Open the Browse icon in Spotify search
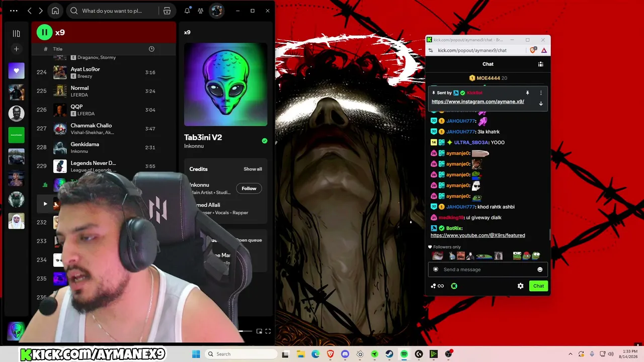 (x=167, y=11)
